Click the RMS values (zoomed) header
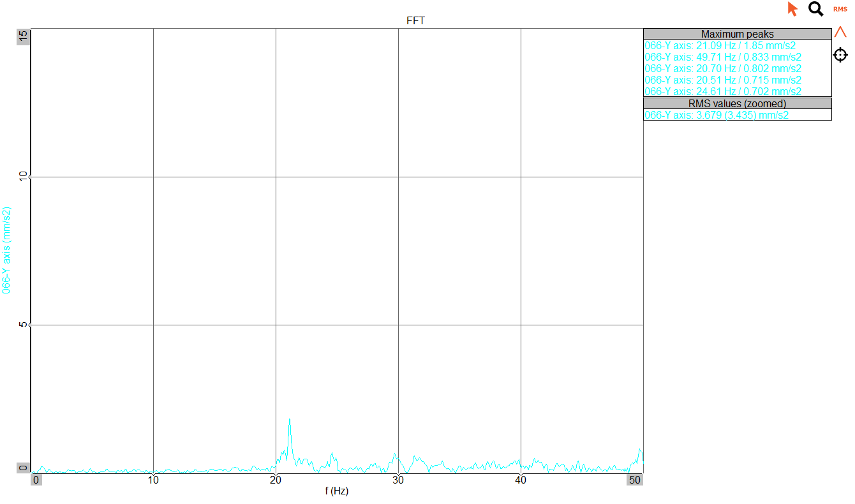 737,103
